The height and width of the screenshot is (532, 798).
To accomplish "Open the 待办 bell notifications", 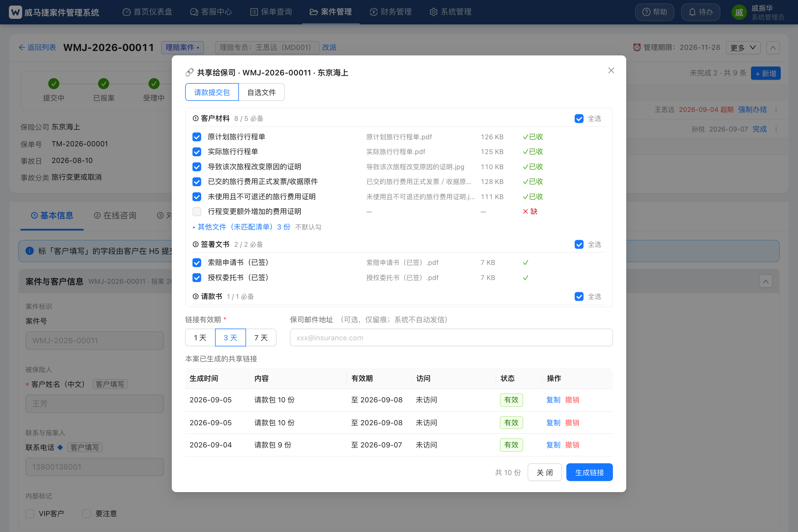I will coord(700,12).
